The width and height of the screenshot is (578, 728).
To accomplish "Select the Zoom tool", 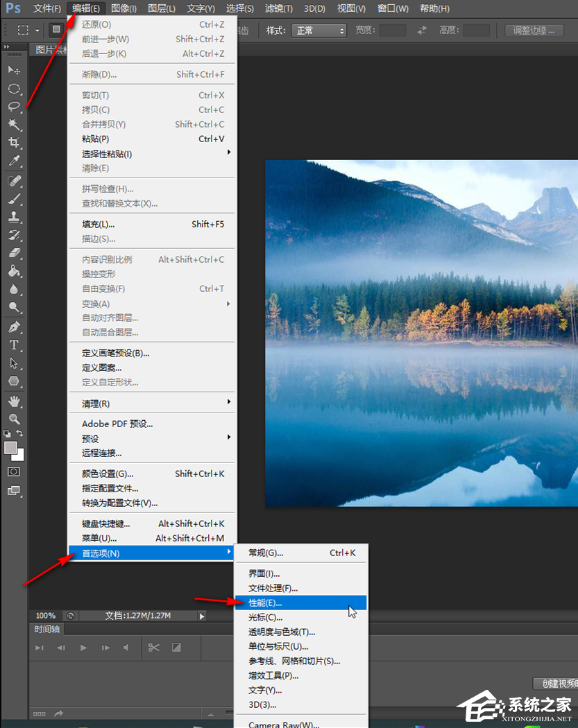I will tap(14, 419).
